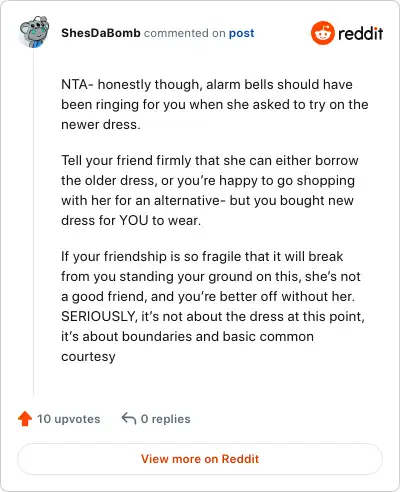Click the capitalized word "YOU" in comment

coord(133,220)
